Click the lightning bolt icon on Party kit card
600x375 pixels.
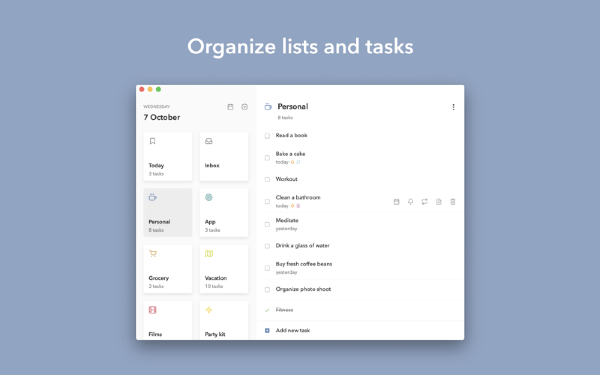tap(209, 310)
